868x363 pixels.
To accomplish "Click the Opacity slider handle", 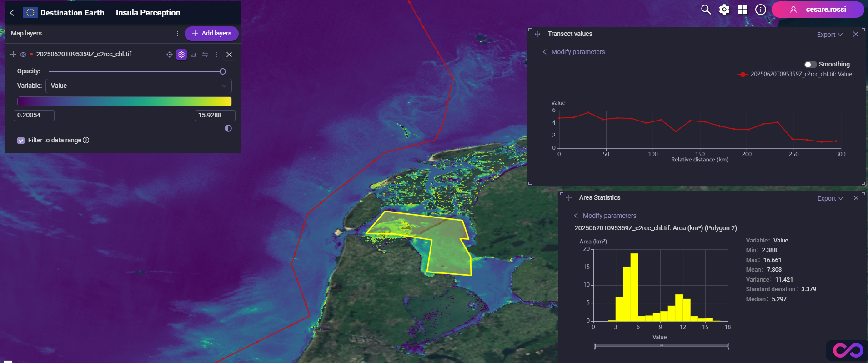I will click(223, 71).
